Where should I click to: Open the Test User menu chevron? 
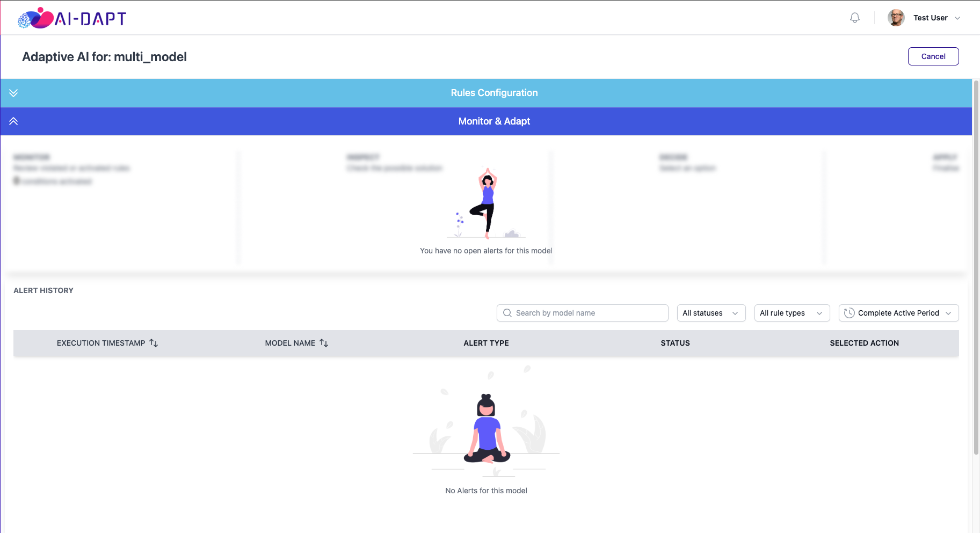coord(957,18)
